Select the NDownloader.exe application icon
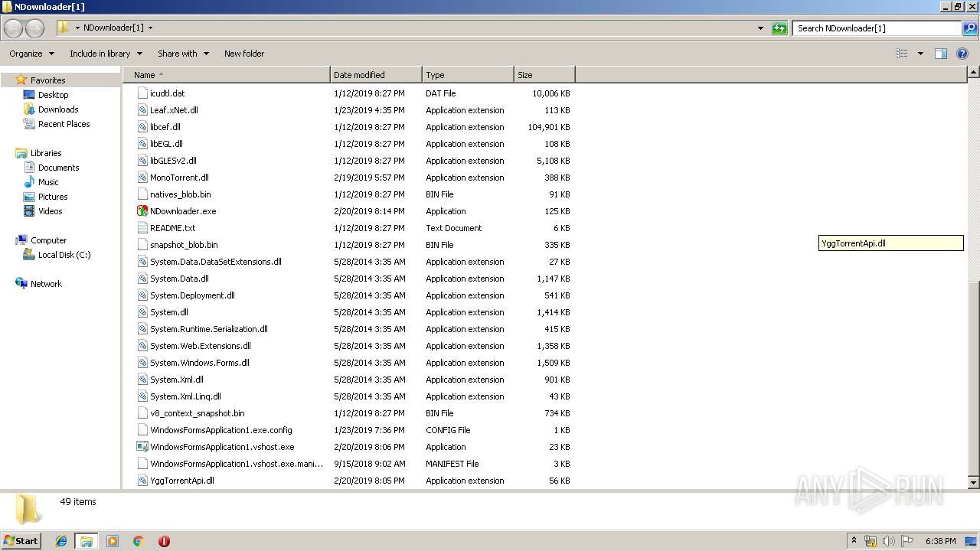The height and width of the screenshot is (551, 980). point(142,211)
